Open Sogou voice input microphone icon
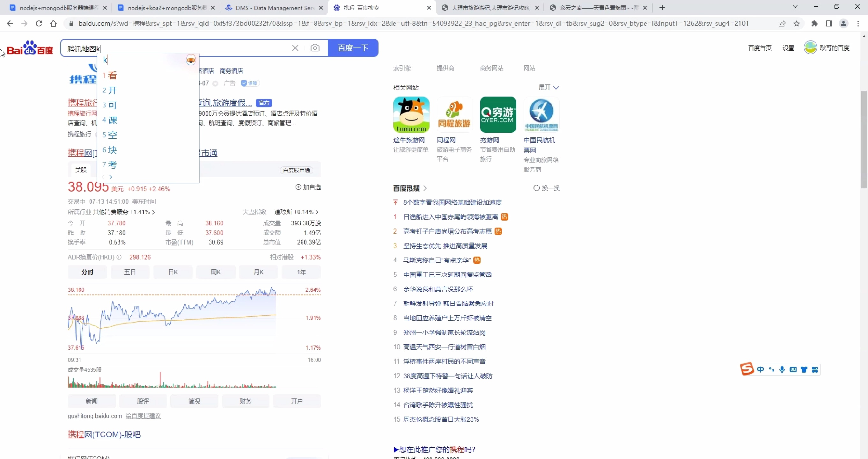This screenshot has width=868, height=459. [x=782, y=369]
